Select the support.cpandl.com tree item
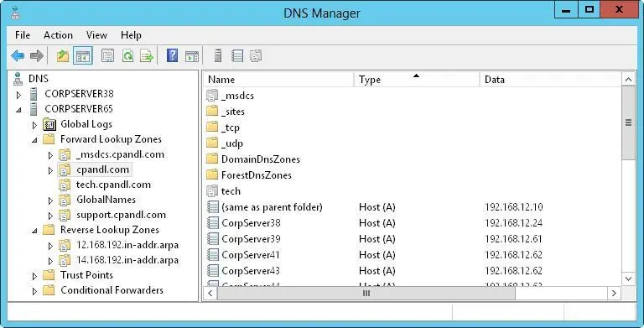Image resolution: width=644 pixels, height=328 pixels. (x=121, y=215)
